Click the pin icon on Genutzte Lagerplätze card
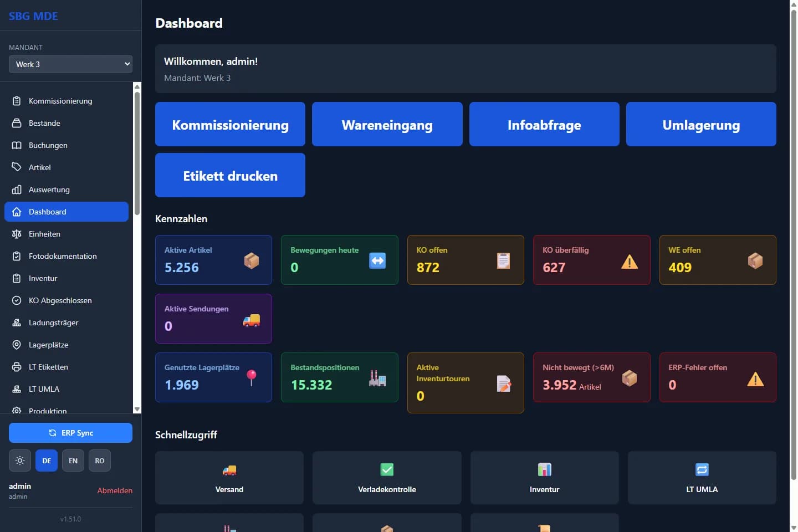 (x=252, y=377)
